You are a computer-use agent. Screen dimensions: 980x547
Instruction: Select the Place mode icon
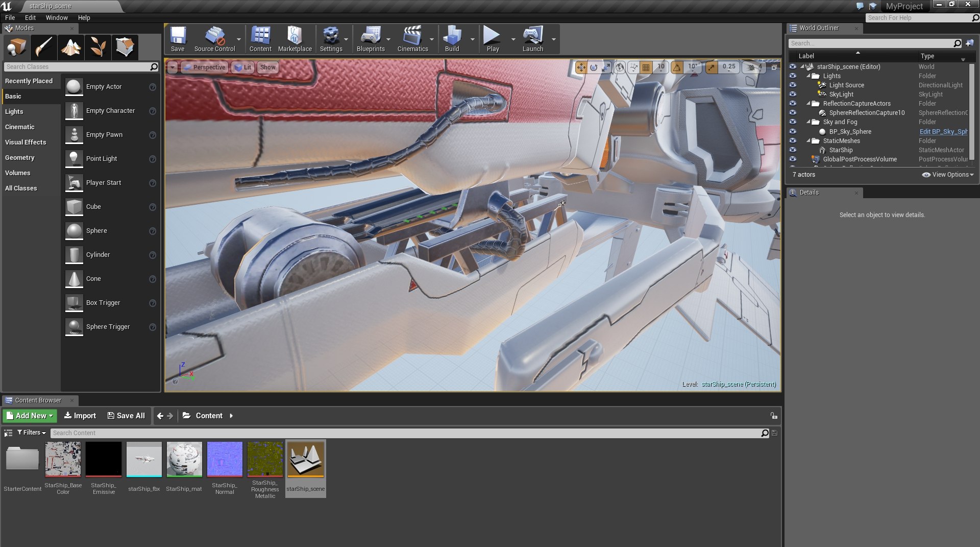16,47
